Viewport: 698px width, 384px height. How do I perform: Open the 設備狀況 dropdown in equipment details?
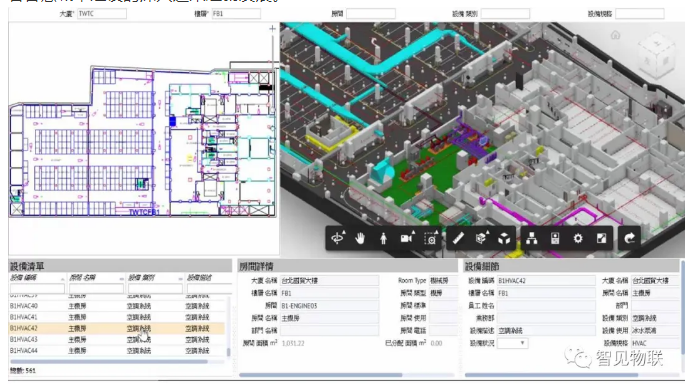pos(513,343)
